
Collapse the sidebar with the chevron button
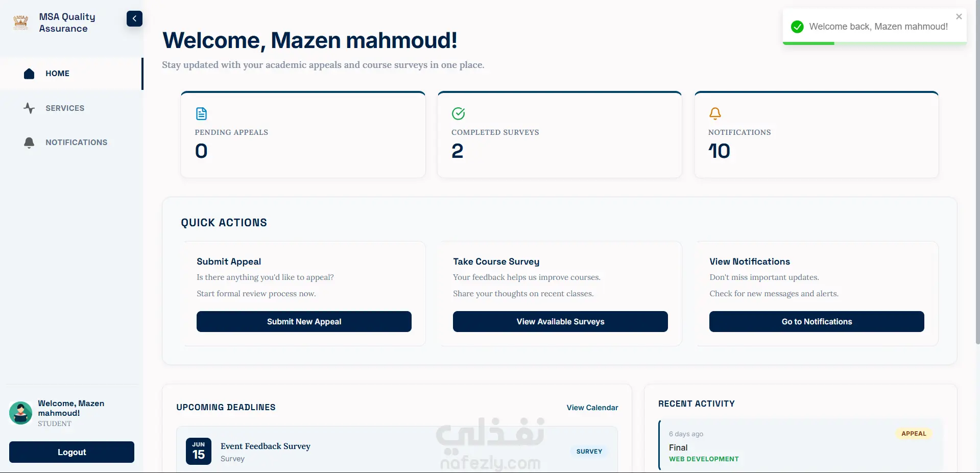(134, 18)
